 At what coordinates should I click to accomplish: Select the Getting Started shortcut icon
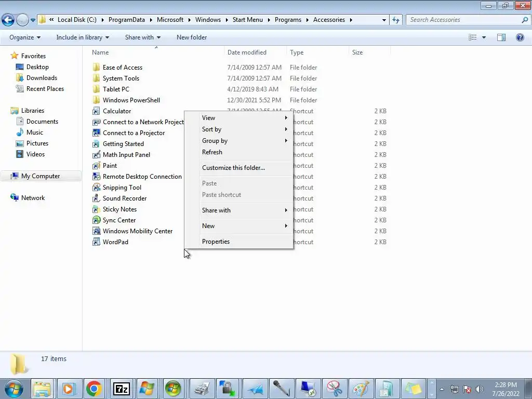coord(96,144)
